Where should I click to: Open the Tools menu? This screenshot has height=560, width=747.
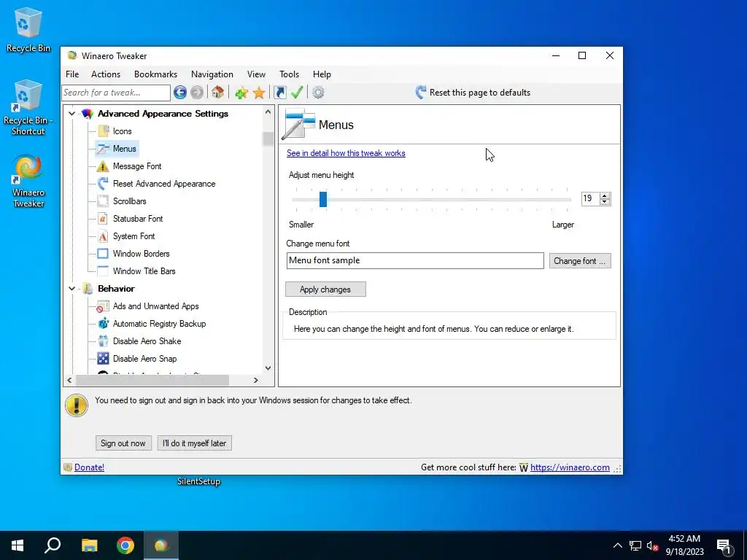[289, 74]
